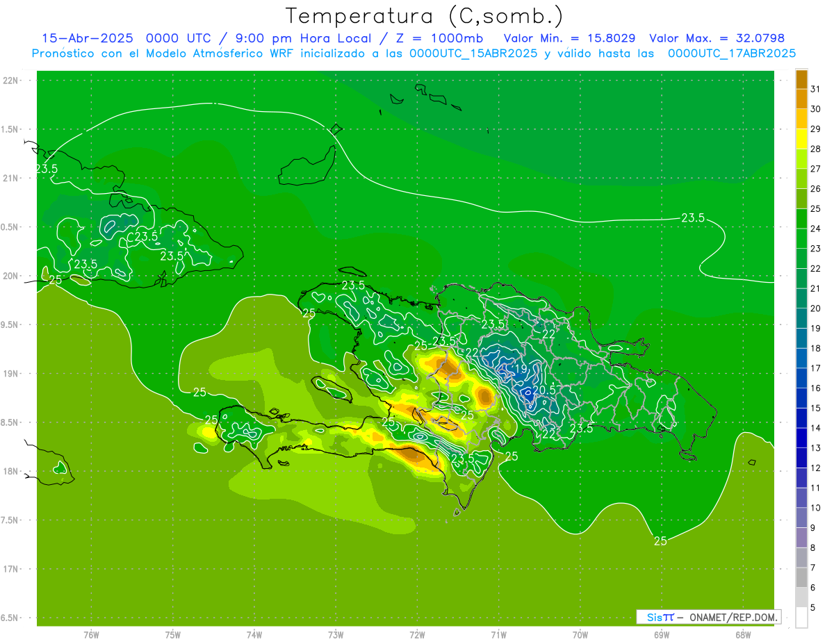Click the orange colorbar swatch between 30 and 31

(x=801, y=99)
